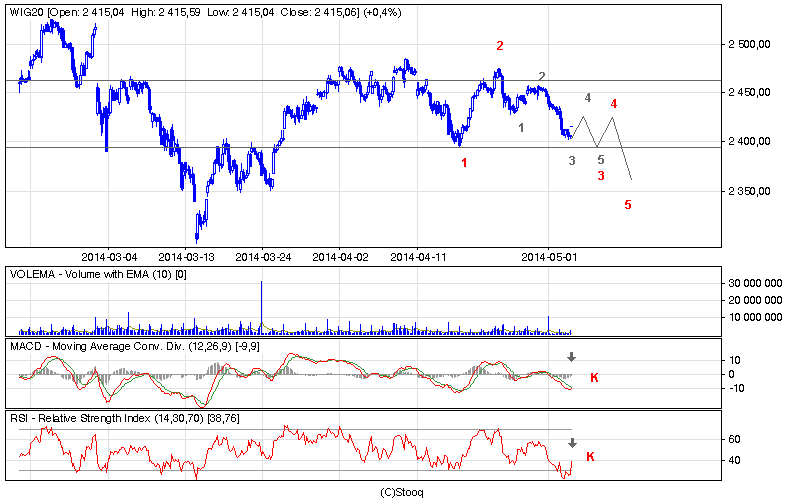Select the 'Open: 2 415,04' value in header

point(87,12)
